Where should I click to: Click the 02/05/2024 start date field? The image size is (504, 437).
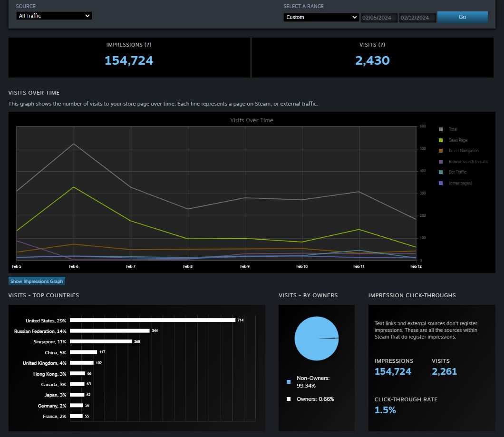(x=379, y=18)
